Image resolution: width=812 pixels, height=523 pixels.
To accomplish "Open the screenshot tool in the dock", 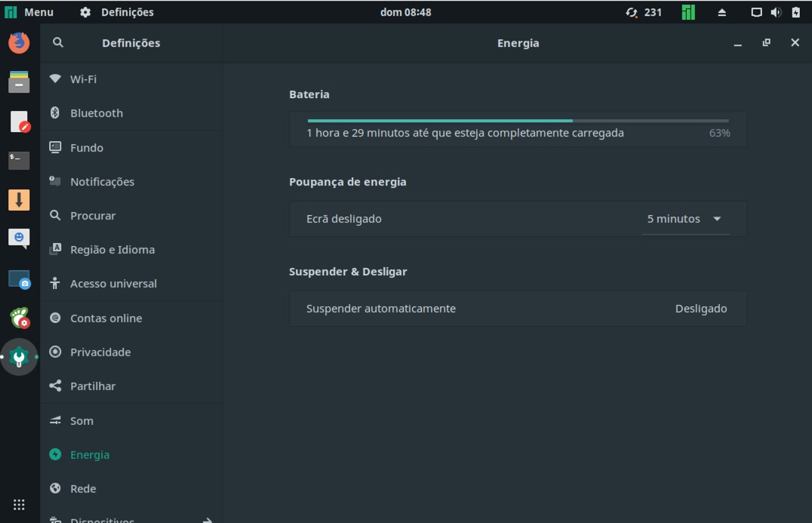I will click(x=17, y=279).
